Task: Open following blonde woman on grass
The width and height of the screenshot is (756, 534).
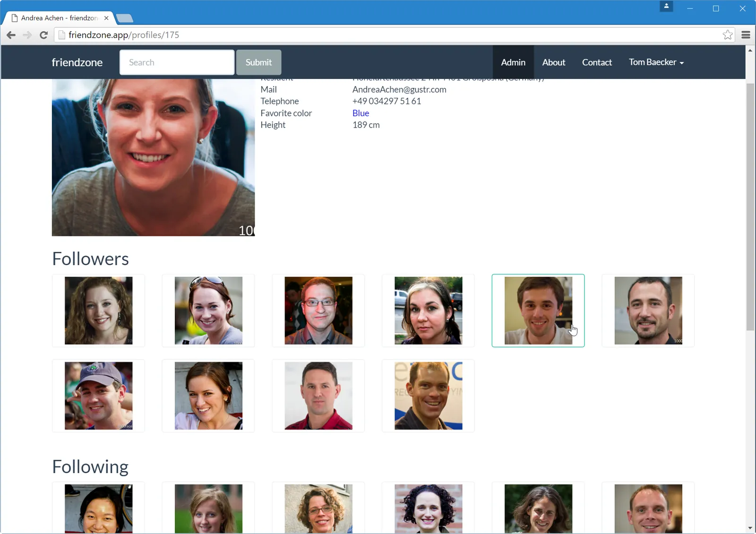Action: coord(208,508)
